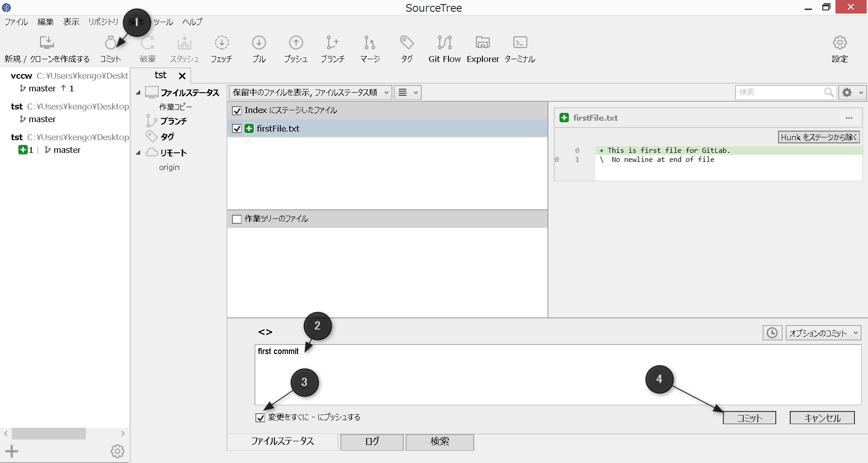This screenshot has width=868, height=463.
Task: Check the 作業ツリーのファイル checkbox
Action: [236, 219]
